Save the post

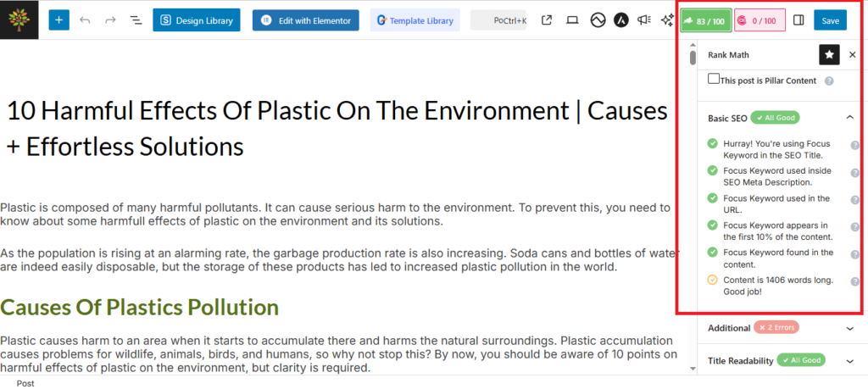click(x=830, y=19)
